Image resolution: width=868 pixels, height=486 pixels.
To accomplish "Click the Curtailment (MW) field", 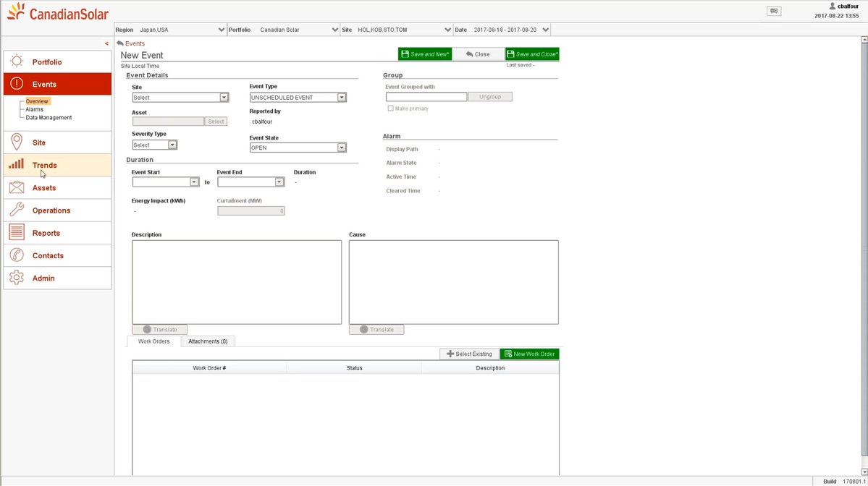I will (x=250, y=210).
